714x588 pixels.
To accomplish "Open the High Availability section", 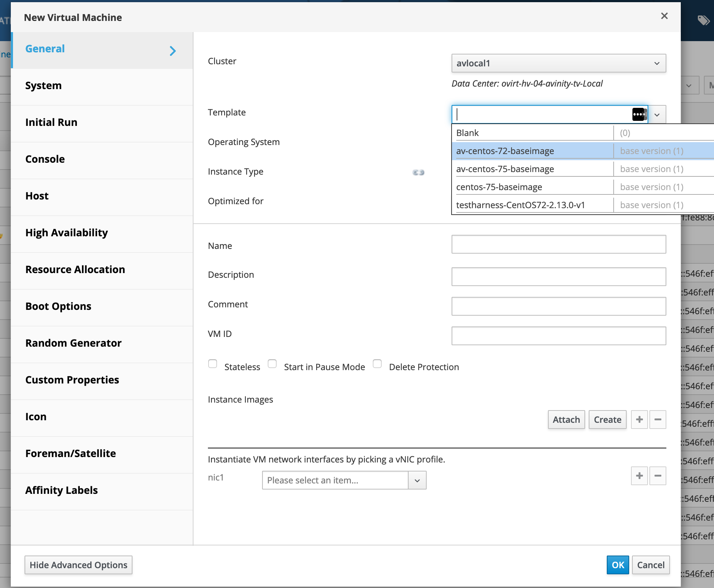I will tap(66, 233).
